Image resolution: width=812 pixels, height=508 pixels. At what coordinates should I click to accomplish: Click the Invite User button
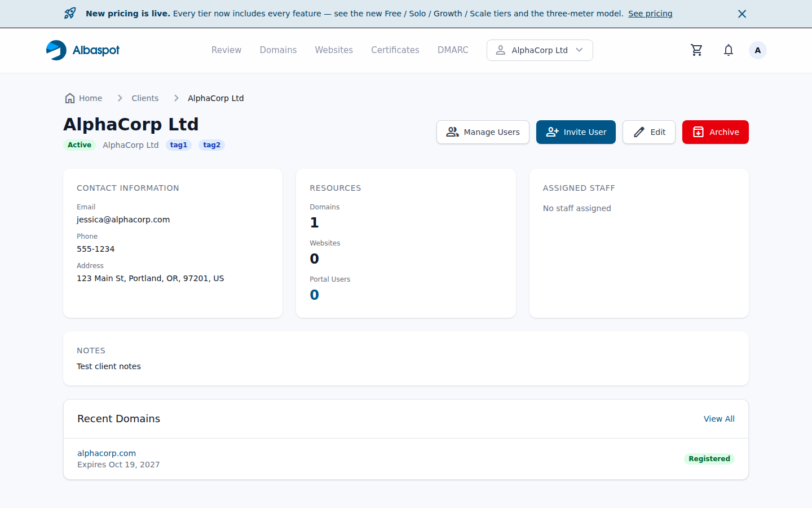pos(576,132)
